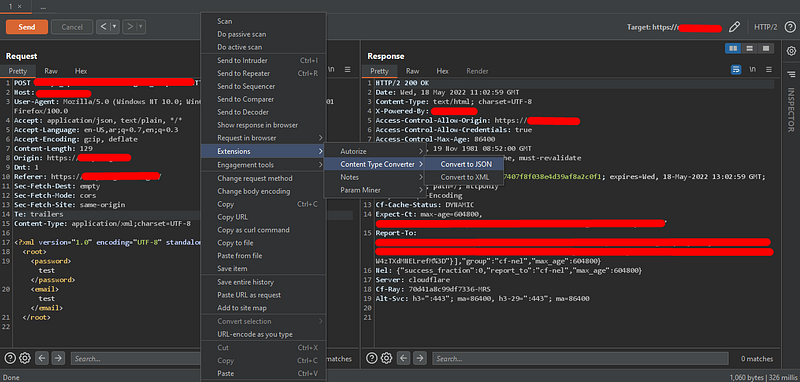Viewport: 800px width, 382px height.
Task: Select Send to Comparer
Action: point(263,99)
